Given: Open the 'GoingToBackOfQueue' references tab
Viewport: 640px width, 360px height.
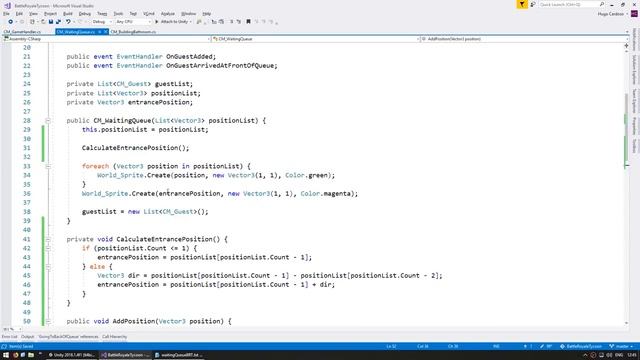Looking at the screenshot, I should pos(68,337).
